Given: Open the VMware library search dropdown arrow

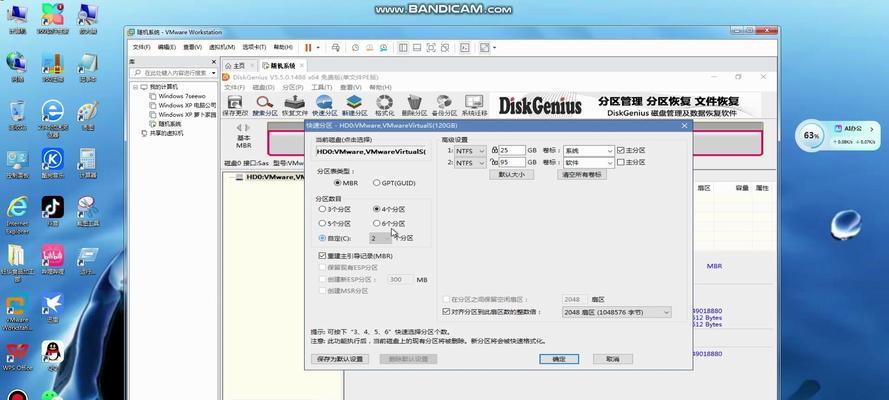Looking at the screenshot, I should point(213,73).
